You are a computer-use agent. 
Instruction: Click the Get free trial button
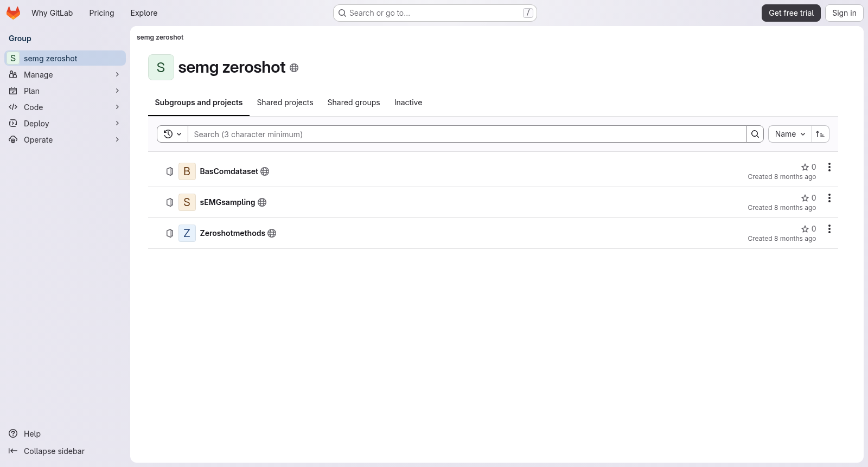point(791,13)
